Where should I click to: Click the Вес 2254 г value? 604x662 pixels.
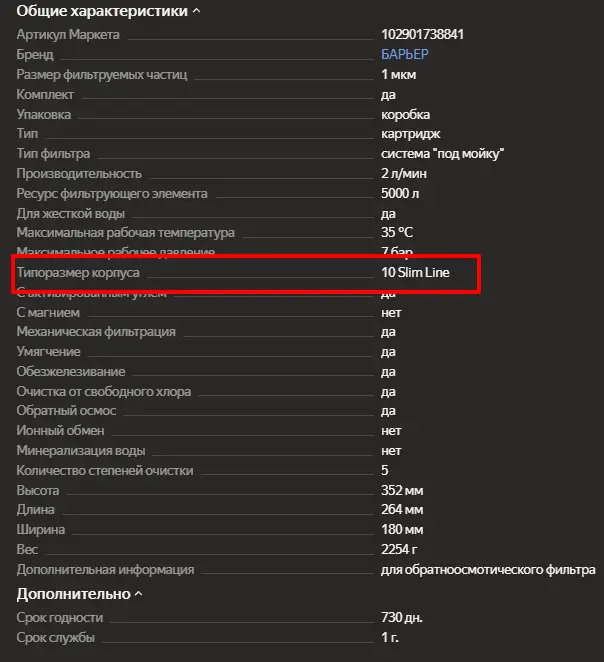coord(401,549)
